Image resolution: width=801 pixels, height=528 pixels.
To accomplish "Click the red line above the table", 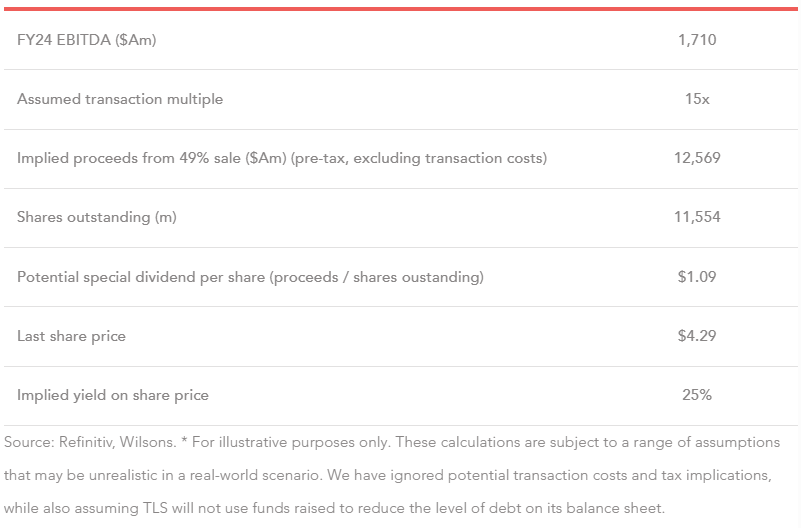I will click(x=400, y=9).
